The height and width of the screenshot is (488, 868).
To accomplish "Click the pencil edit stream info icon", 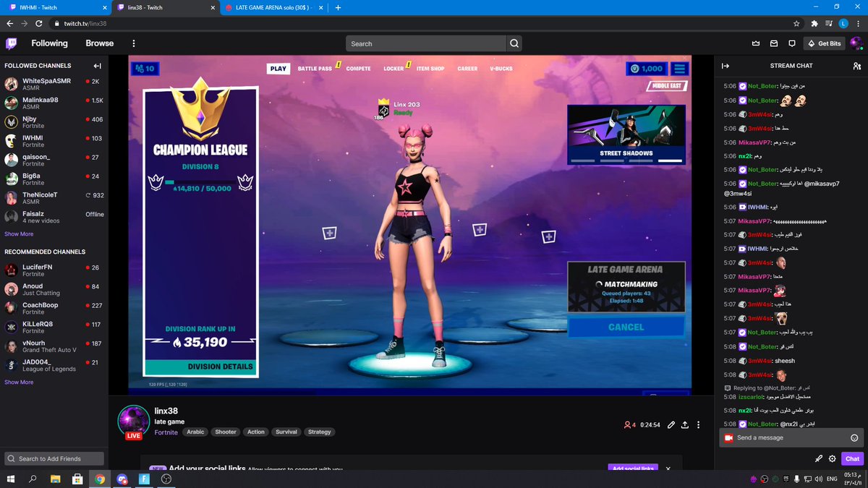I will click(x=671, y=425).
